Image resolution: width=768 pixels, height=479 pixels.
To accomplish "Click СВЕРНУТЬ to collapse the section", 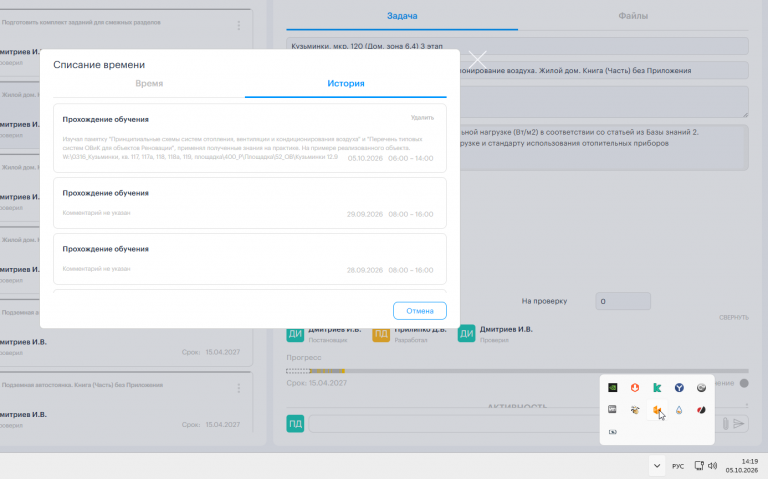I will (734, 317).
